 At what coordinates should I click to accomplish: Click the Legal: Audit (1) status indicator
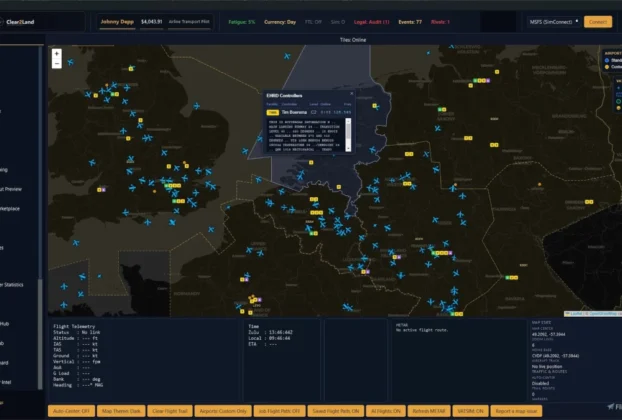point(371,21)
